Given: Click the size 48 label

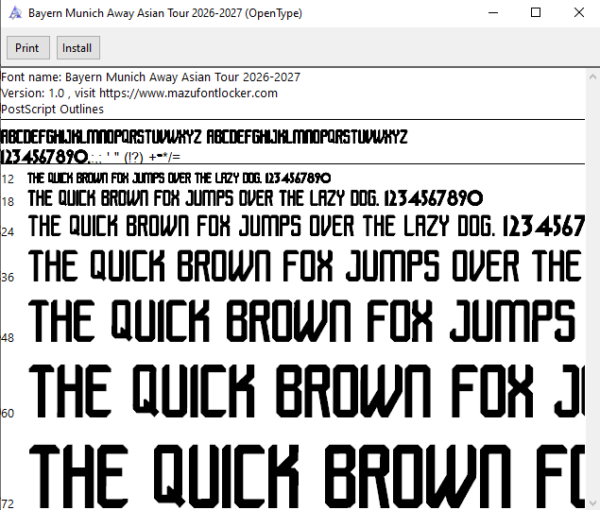Looking at the screenshot, I should pos(7,337).
